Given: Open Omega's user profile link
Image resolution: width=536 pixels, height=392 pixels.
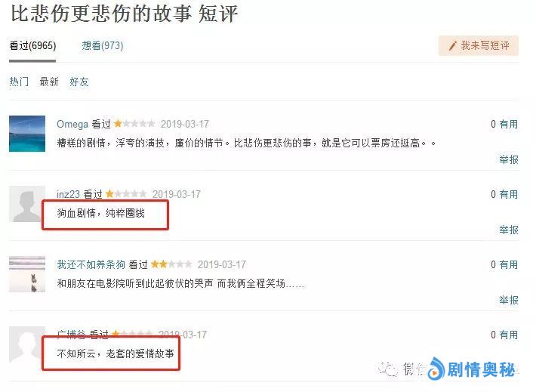Looking at the screenshot, I should pyautogui.click(x=72, y=124).
